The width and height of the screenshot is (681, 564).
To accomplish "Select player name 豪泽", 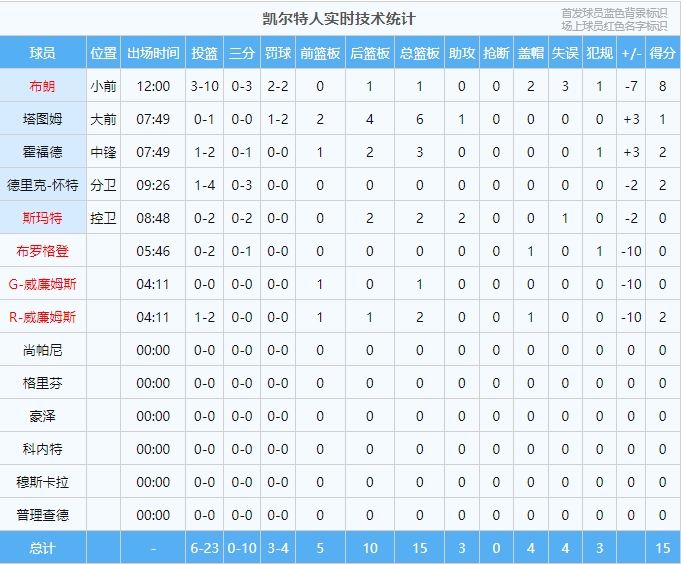I will pyautogui.click(x=43, y=416).
